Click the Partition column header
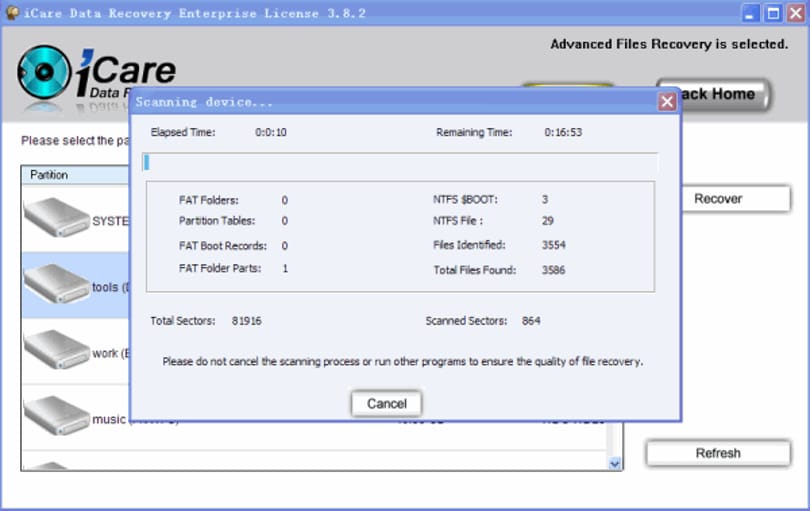The height and width of the screenshot is (511, 810). tap(75, 175)
